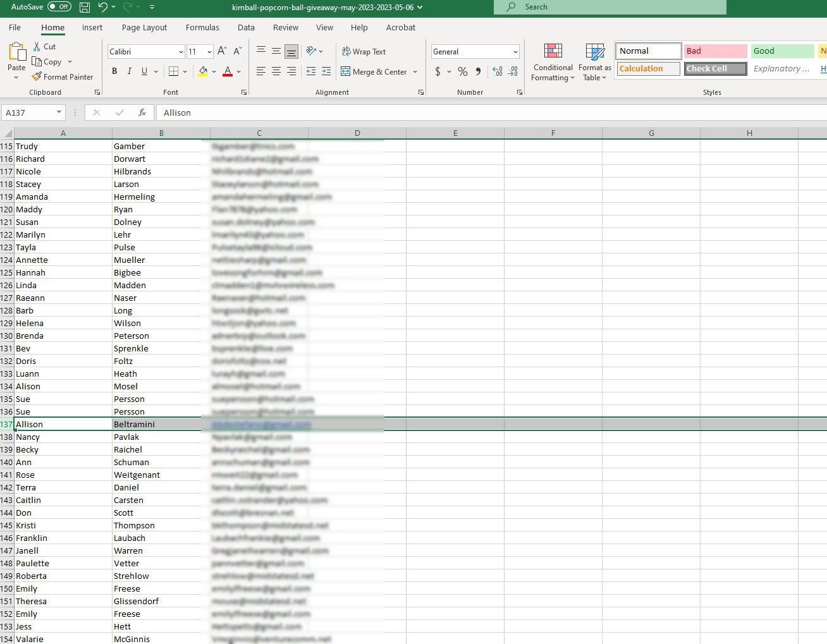
Task: Apply the yellow Fill Color swatch
Action: [203, 71]
